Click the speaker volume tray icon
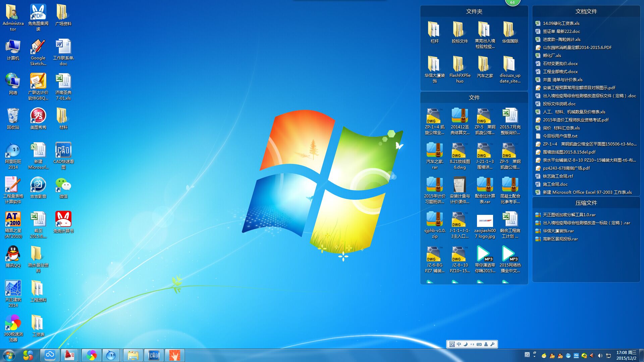Viewport: 644px width, 362px height. tap(600, 356)
